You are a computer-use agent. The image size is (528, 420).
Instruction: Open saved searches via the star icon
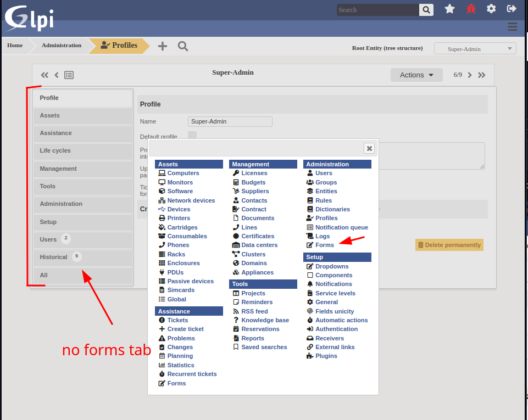coord(449,9)
